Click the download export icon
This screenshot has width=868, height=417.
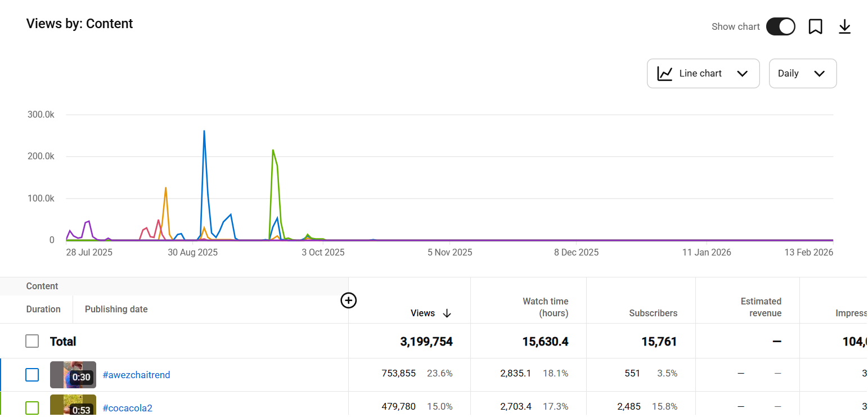[x=844, y=26]
